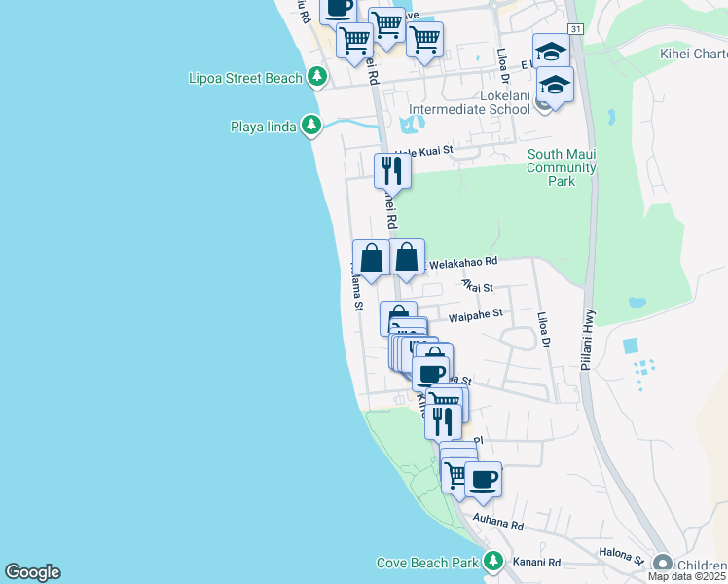Select the Akai St label
The width and height of the screenshot is (728, 584).
pyautogui.click(x=478, y=286)
